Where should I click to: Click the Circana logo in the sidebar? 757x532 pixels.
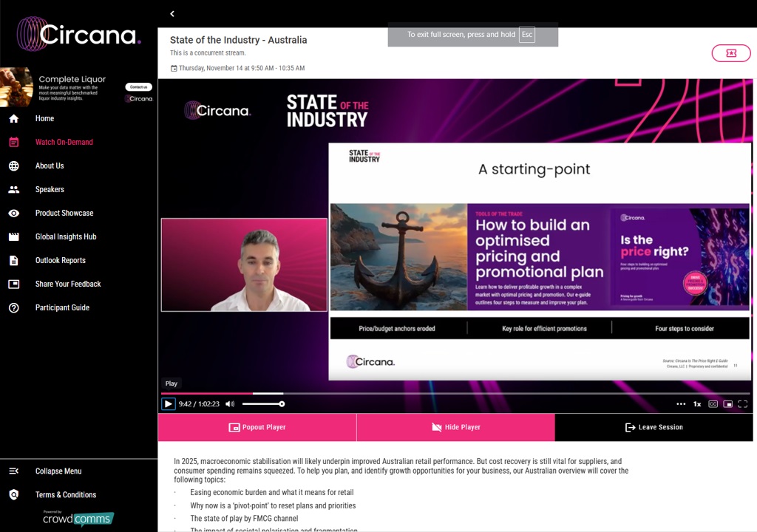point(78,34)
